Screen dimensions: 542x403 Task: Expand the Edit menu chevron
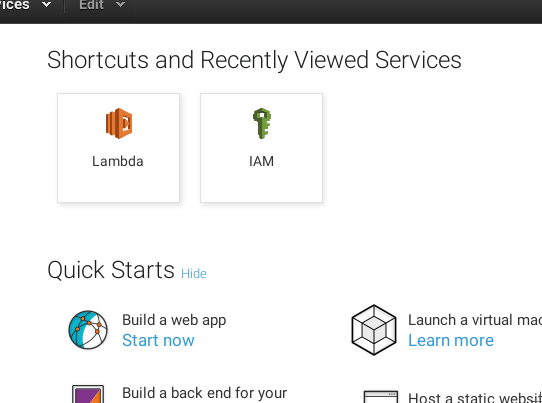click(120, 4)
